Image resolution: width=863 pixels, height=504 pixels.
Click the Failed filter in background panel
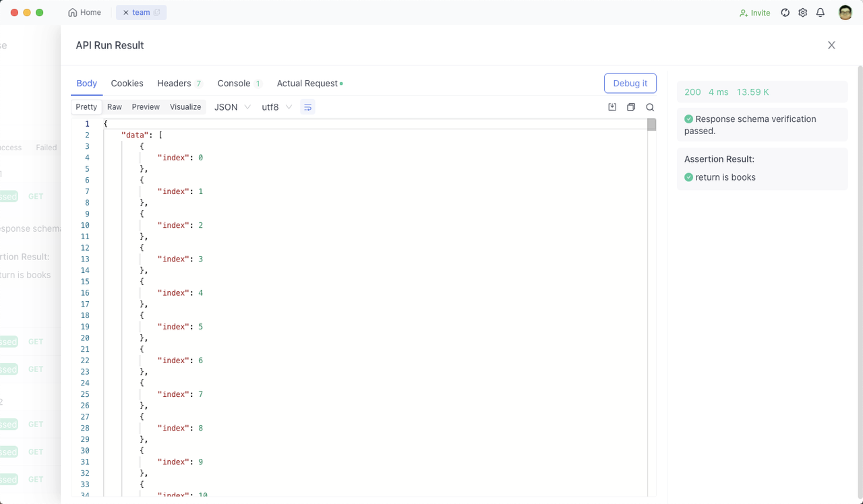tap(46, 148)
